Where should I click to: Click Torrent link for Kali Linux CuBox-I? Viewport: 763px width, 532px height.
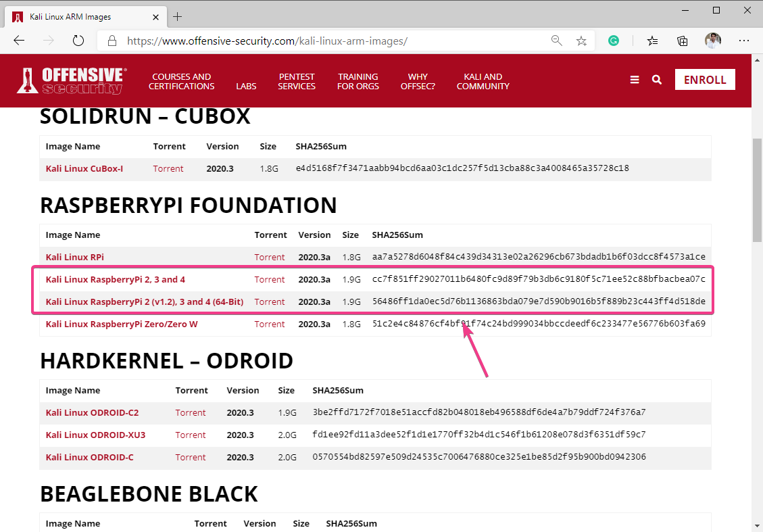(x=168, y=169)
